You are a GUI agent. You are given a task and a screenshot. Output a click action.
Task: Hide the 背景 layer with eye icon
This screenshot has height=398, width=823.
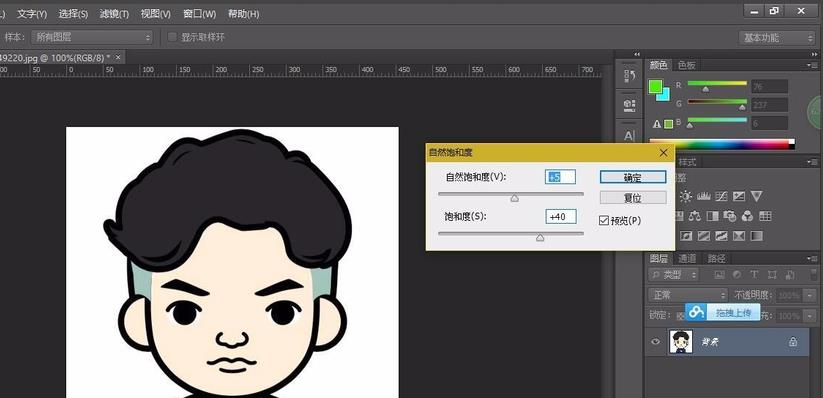pyautogui.click(x=655, y=342)
